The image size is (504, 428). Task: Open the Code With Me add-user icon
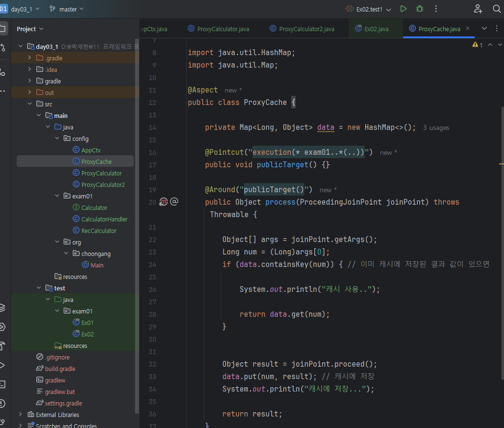(x=478, y=9)
